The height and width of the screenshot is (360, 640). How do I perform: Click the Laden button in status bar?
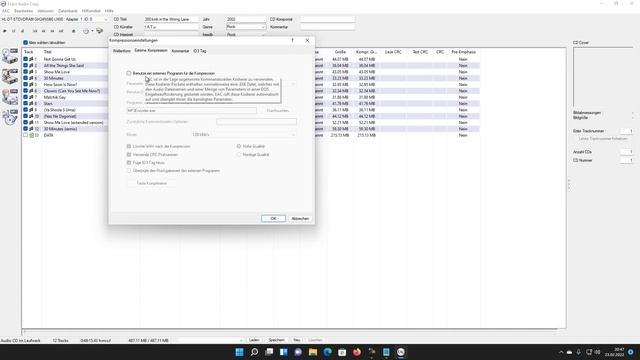coord(254,340)
